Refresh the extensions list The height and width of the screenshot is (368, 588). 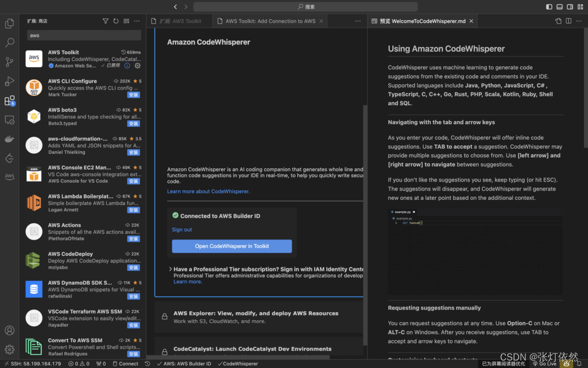[116, 21]
